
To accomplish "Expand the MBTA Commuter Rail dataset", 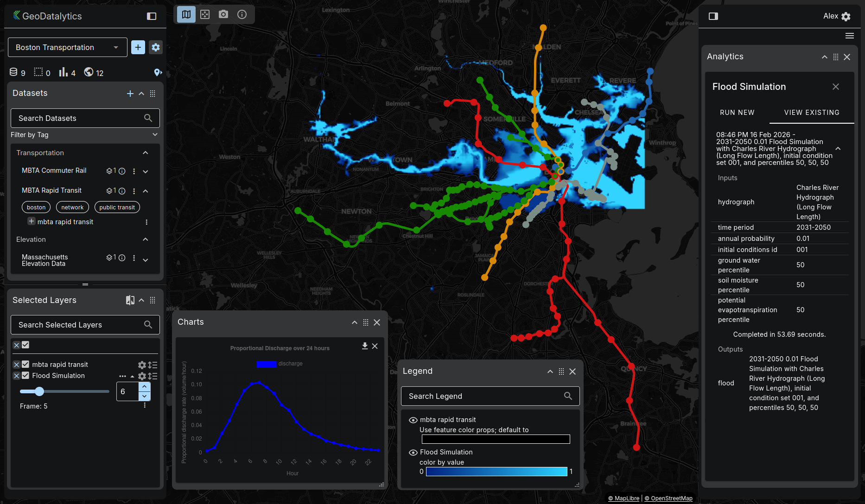I will click(x=146, y=171).
